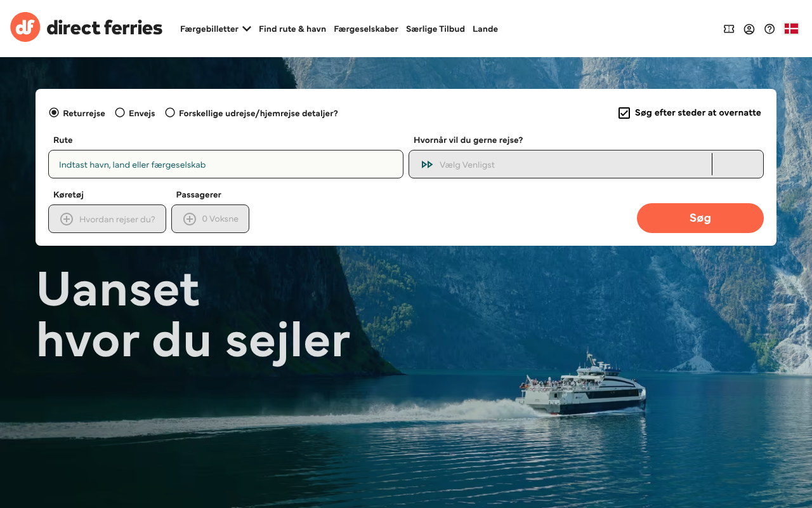Click the plus icon in Køretøj field

click(67, 219)
